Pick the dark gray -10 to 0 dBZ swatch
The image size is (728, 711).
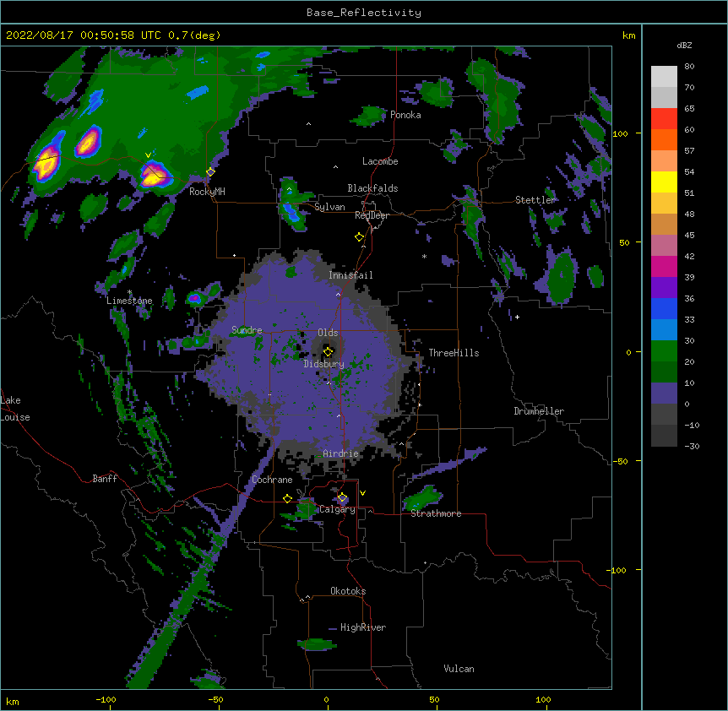point(664,415)
